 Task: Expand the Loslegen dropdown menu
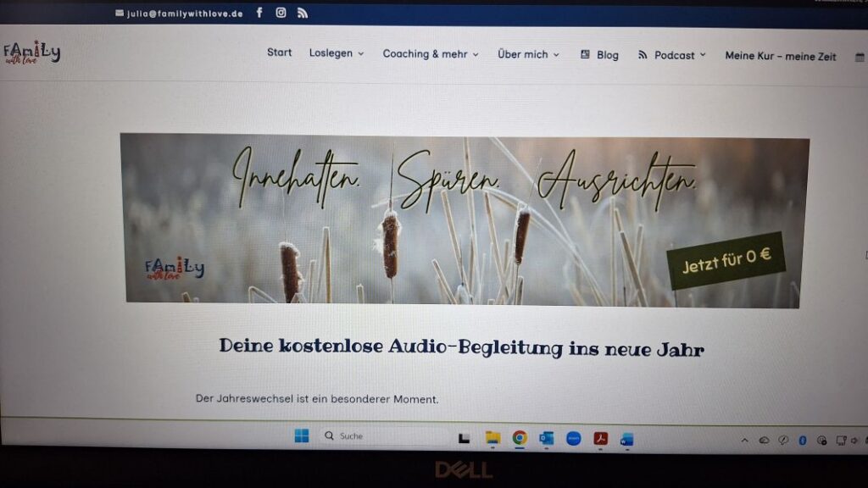[x=337, y=53]
